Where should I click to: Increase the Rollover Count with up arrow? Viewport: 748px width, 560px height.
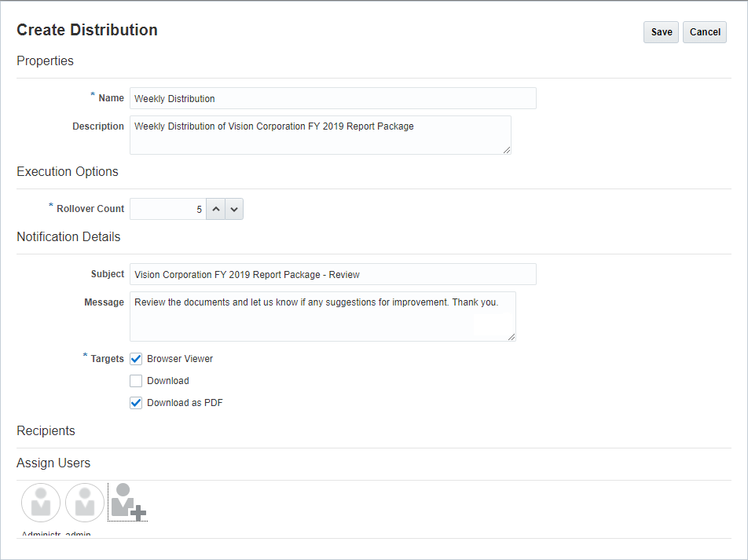(x=215, y=210)
